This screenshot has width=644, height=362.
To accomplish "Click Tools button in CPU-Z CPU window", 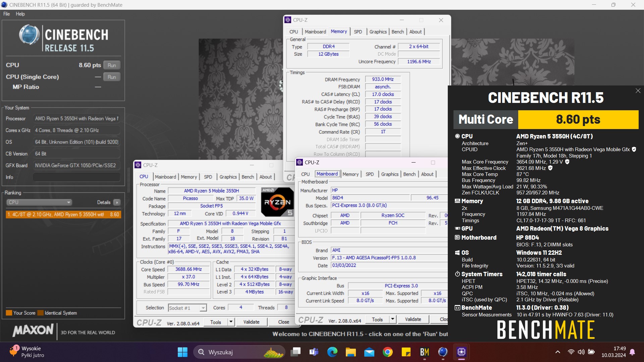I will coord(216,322).
